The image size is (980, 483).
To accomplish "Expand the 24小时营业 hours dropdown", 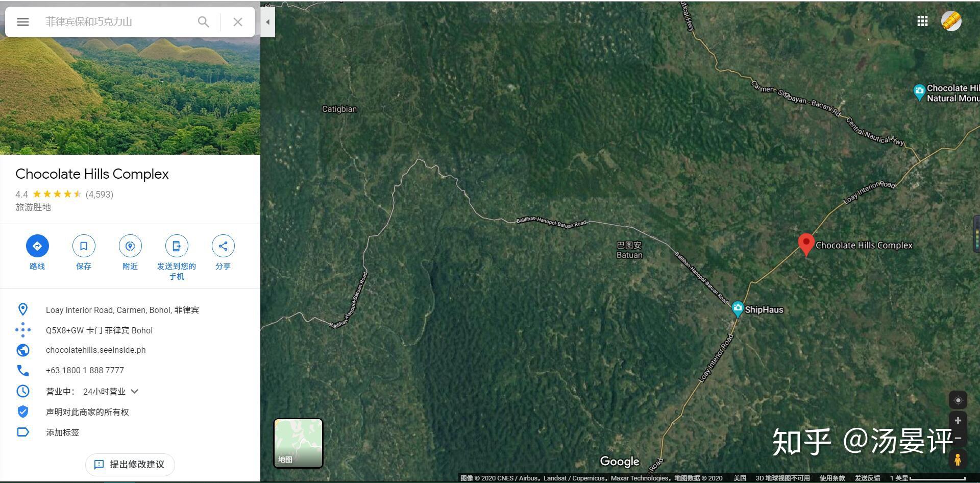I will pyautogui.click(x=135, y=392).
